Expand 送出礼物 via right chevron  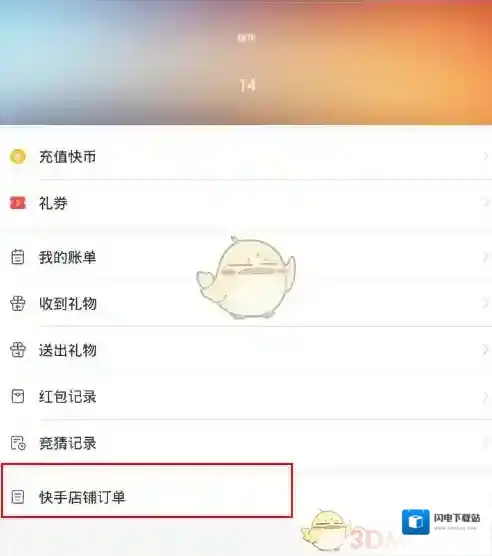coord(486,350)
